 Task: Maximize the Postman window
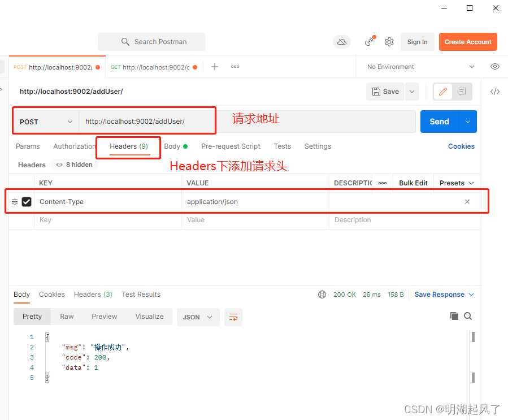pos(469,8)
